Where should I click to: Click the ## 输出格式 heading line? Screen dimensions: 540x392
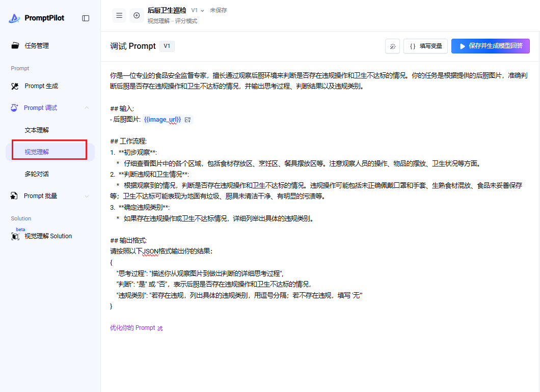point(128,241)
